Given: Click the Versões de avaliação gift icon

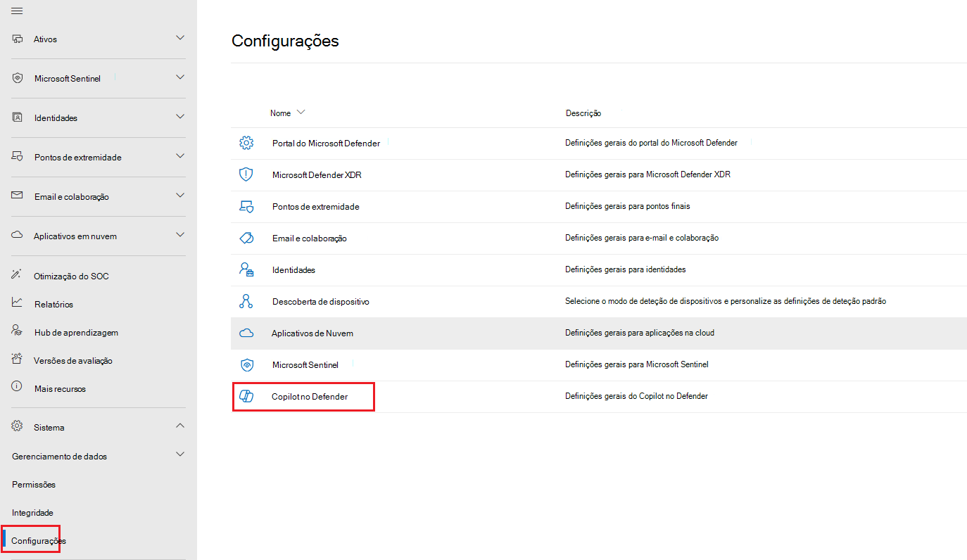Looking at the screenshot, I should click(x=18, y=359).
